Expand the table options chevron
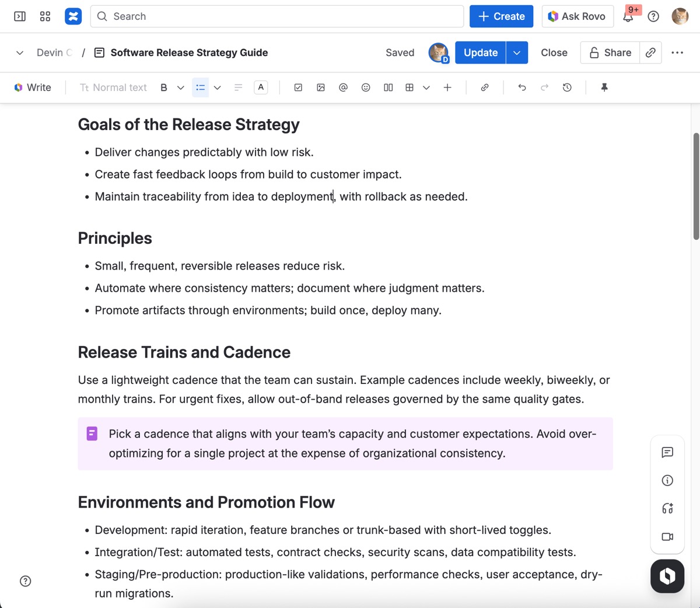 pyautogui.click(x=426, y=87)
